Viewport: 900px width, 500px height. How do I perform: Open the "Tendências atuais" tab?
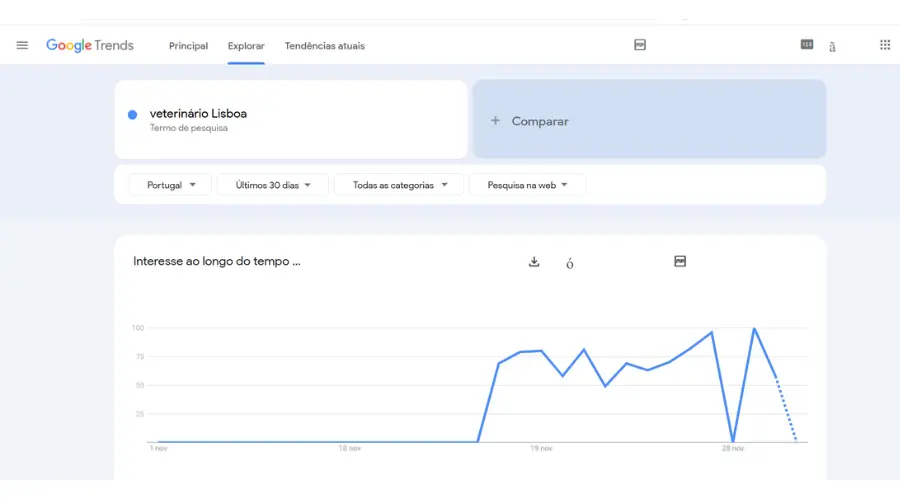[324, 46]
